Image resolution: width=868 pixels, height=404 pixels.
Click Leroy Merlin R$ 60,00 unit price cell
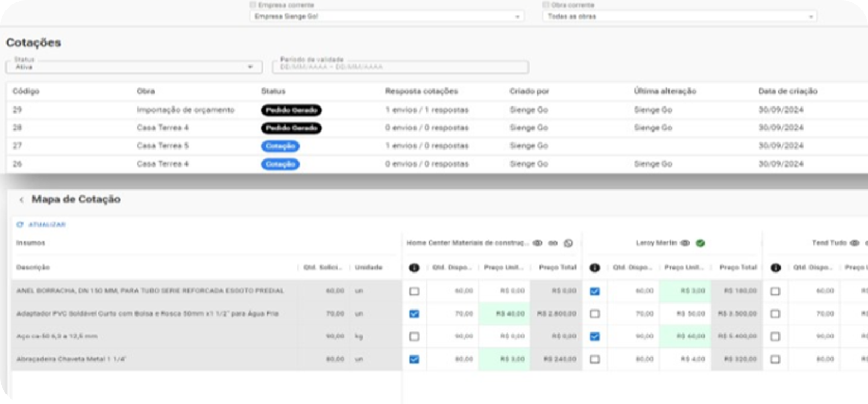tap(685, 336)
